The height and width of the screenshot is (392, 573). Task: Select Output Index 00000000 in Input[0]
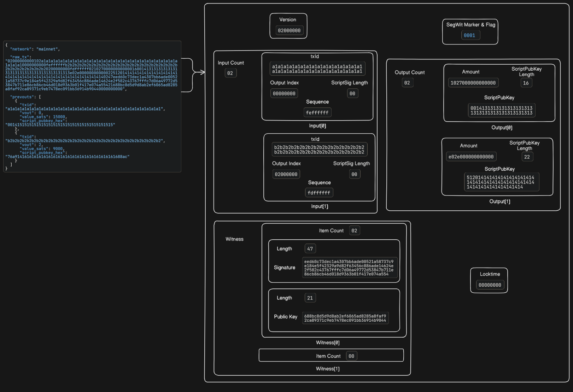click(284, 93)
